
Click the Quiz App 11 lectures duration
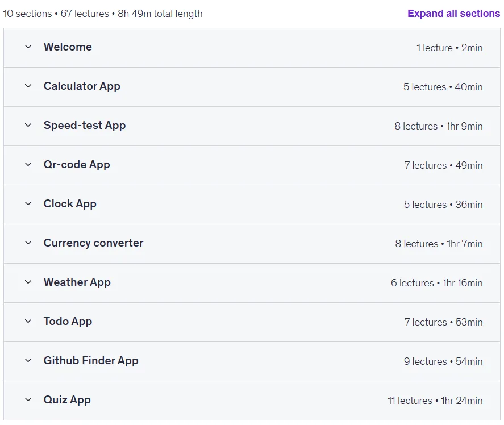click(435, 401)
